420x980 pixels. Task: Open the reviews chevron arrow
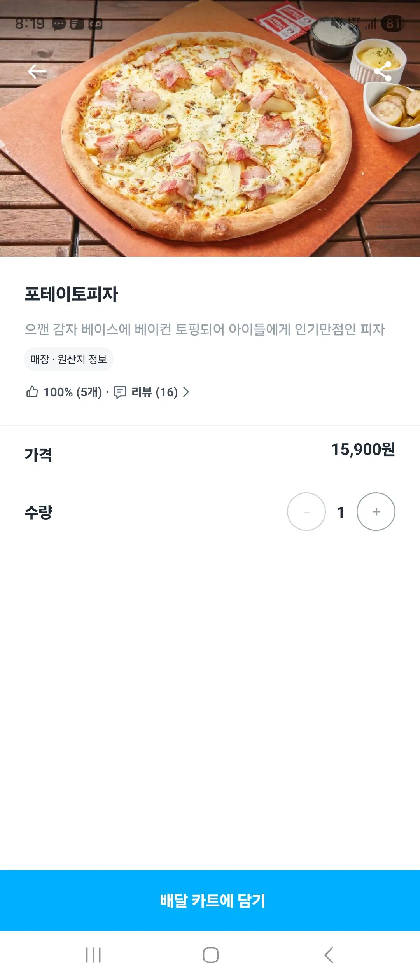[186, 392]
